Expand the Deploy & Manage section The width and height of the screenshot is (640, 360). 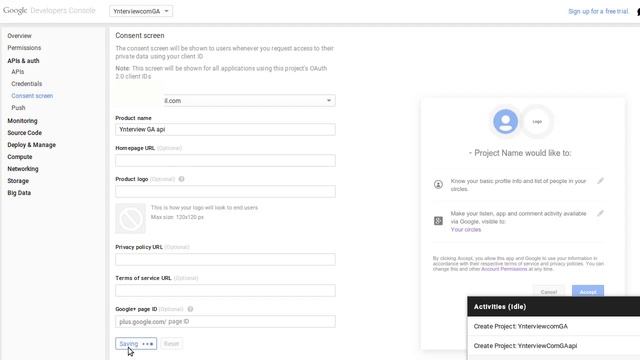(31, 145)
